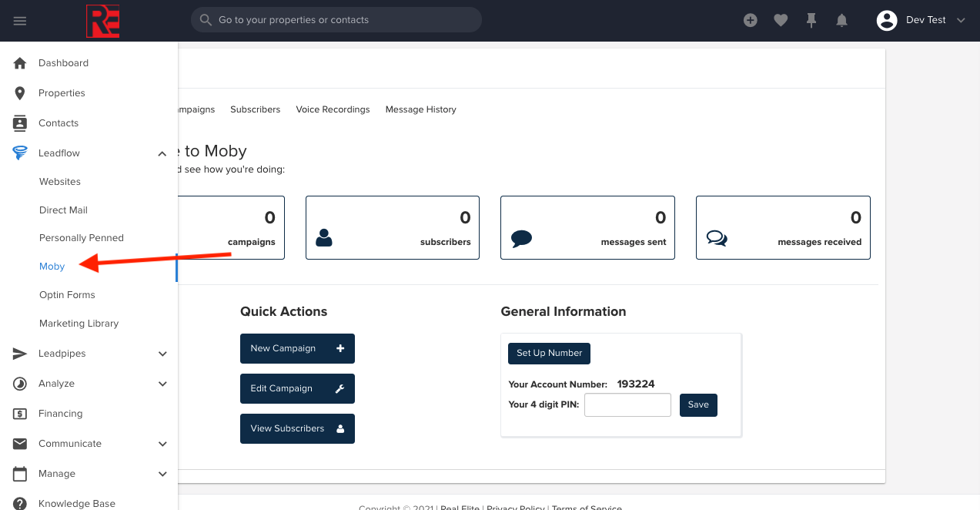Click account number 193224
Image resolution: width=980 pixels, height=510 pixels.
point(636,384)
